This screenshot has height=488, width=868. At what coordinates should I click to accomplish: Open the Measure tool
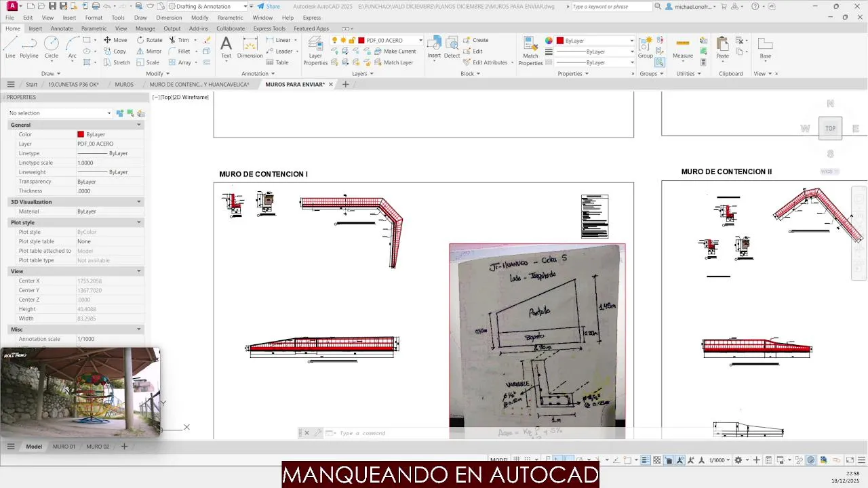(x=683, y=47)
